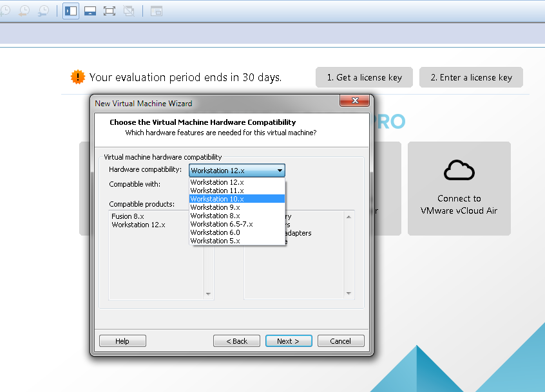This screenshot has width=545, height=392.
Task: Click Get a license key button
Action: click(364, 77)
